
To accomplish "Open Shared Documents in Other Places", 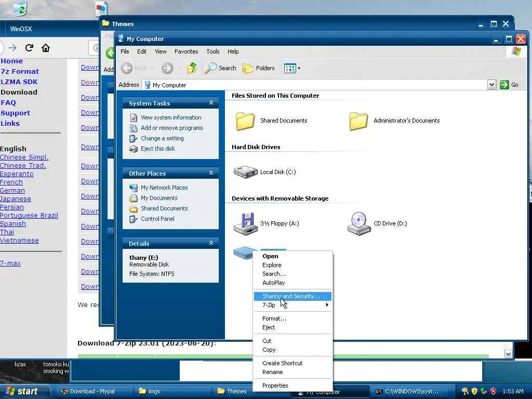I will coord(164,208).
